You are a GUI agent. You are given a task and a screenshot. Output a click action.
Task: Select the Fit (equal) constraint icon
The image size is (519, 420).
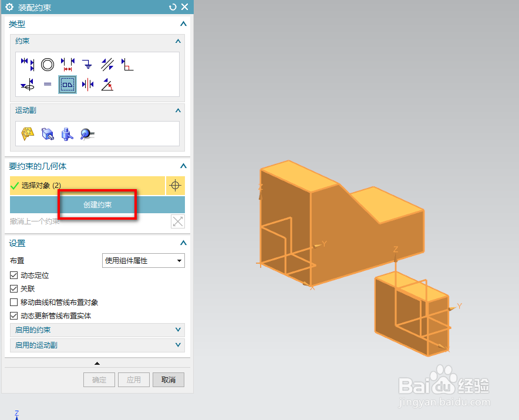pyautogui.click(x=48, y=85)
